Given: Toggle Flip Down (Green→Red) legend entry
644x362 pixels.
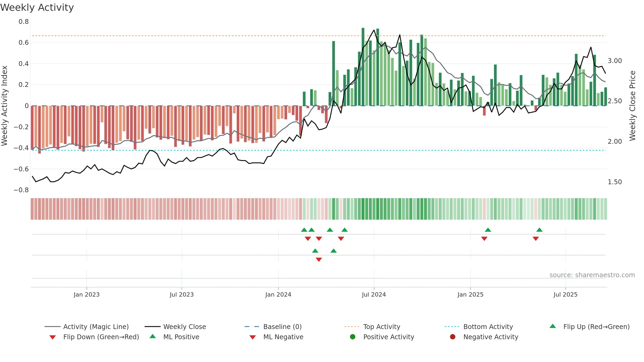Looking at the screenshot, I should pyautogui.click(x=94, y=337).
